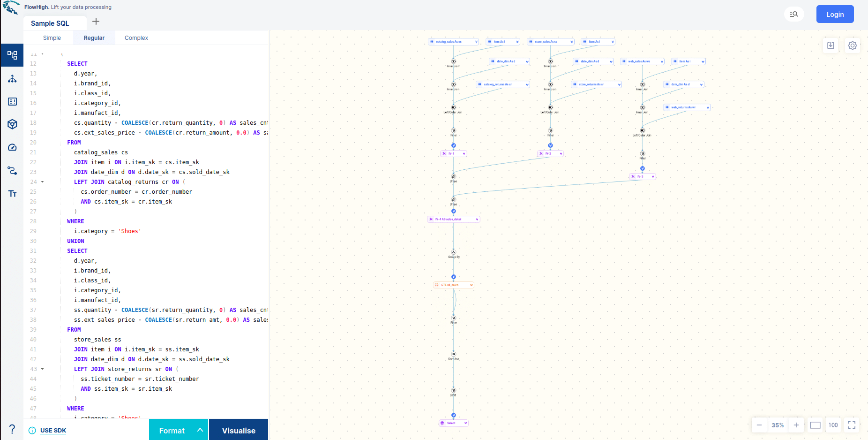
Task: Add a new SQL tab with plus
Action: (96, 22)
